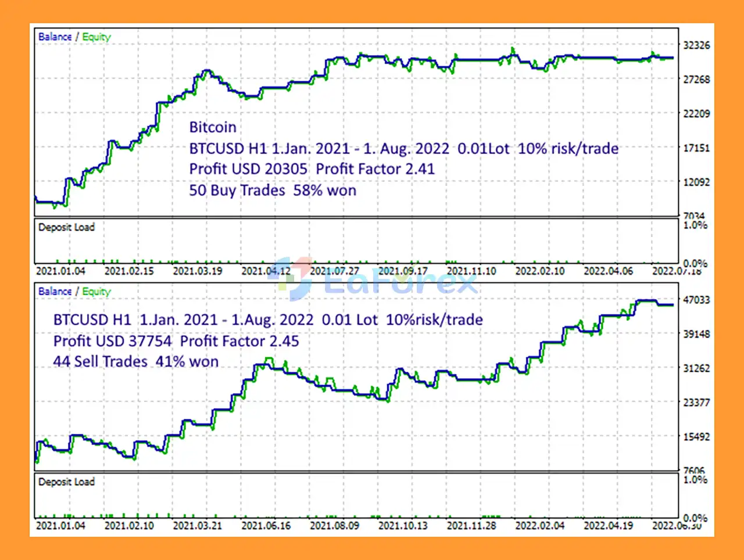The image size is (744, 560).
Task: Click the Equity legend in the top chart
Action: point(96,37)
